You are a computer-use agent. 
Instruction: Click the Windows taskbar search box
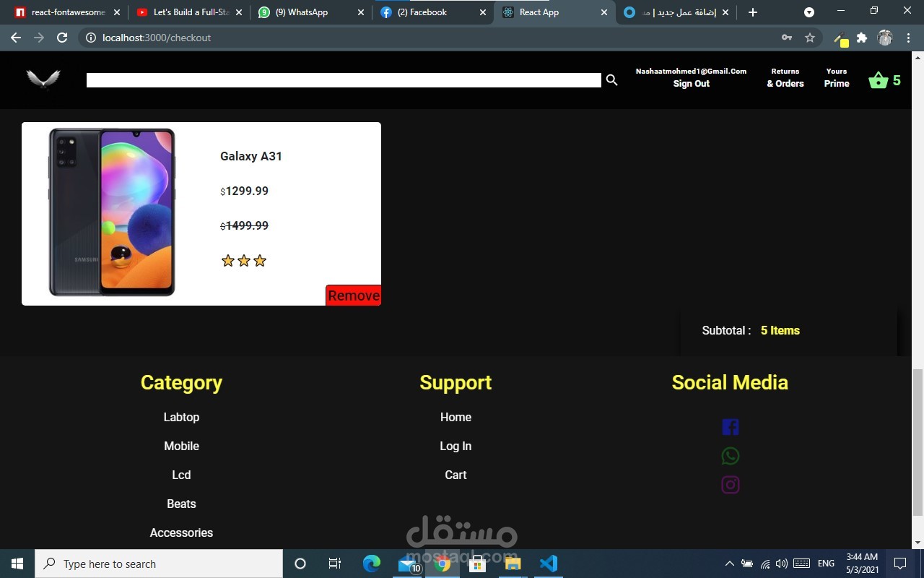point(159,564)
